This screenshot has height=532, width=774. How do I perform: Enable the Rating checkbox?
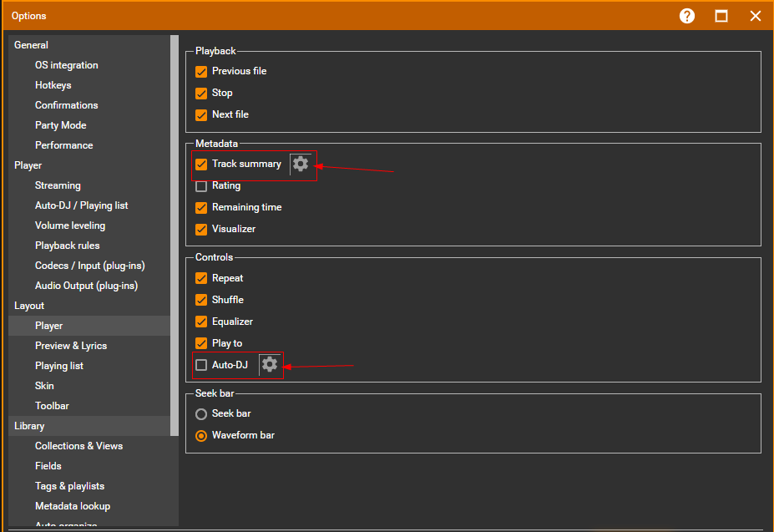point(201,186)
